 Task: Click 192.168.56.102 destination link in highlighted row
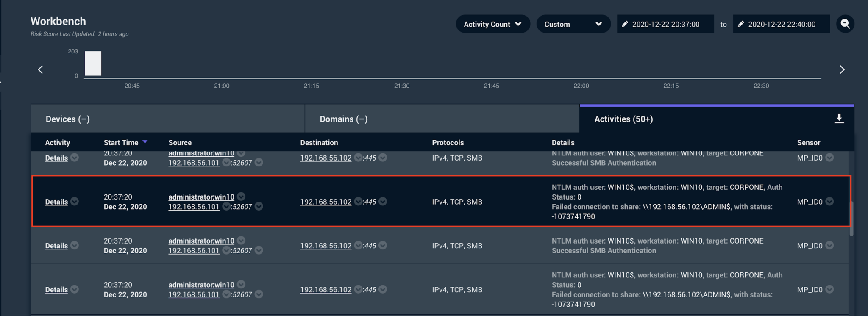coord(325,202)
